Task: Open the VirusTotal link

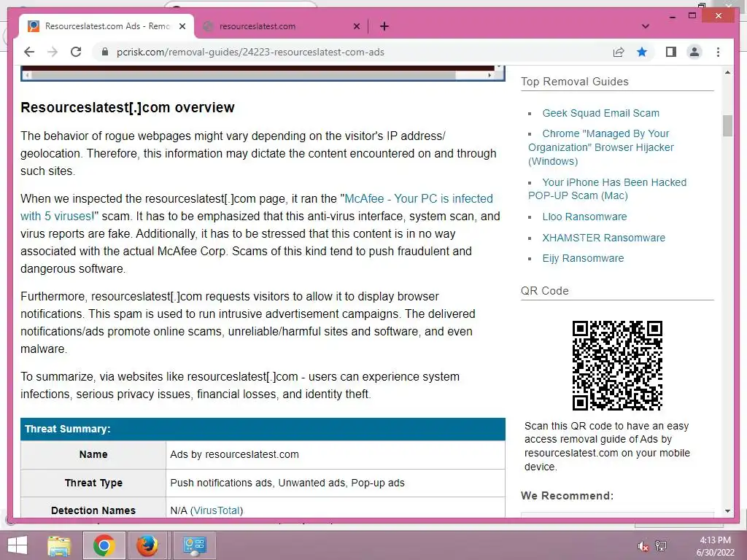Action: (217, 510)
